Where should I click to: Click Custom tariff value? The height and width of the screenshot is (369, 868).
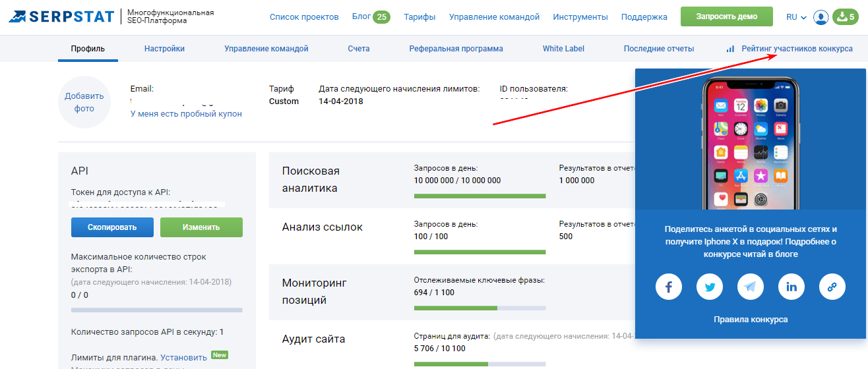pos(284,101)
